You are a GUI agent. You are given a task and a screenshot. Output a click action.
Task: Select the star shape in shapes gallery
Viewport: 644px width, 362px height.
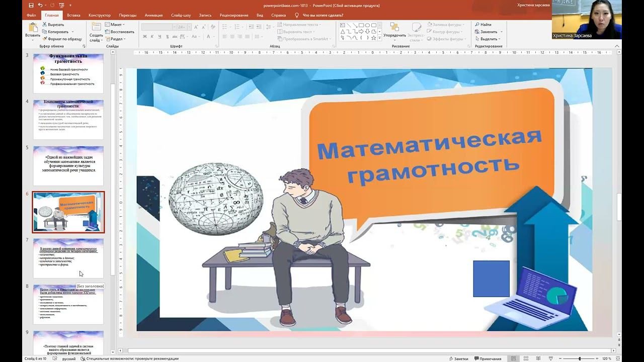click(373, 38)
